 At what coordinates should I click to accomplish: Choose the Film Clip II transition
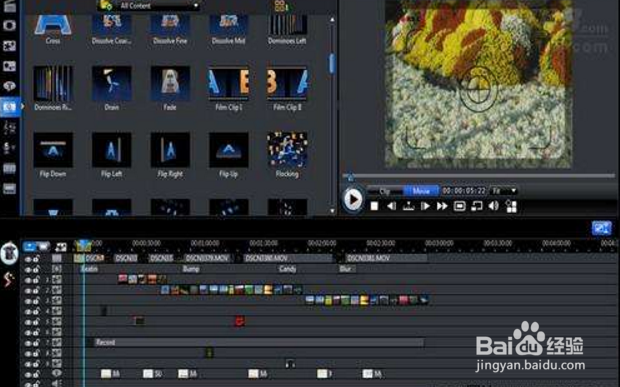[x=287, y=84]
